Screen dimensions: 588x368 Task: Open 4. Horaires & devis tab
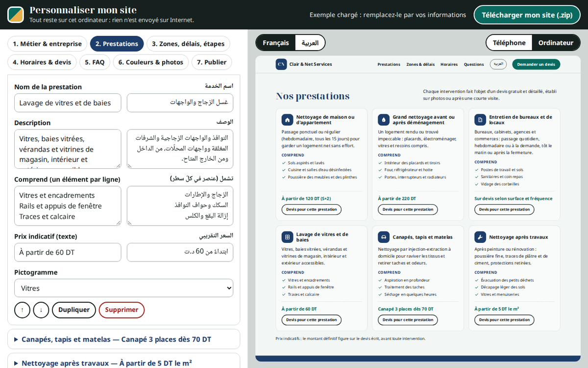point(42,62)
